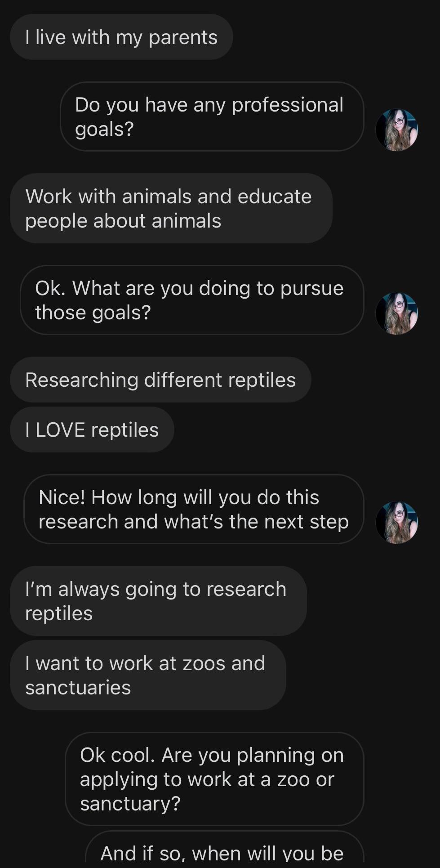Tap "I'm always going to research reptiles" message
Image resolution: width=440 pixels, height=868 pixels.
158,601
